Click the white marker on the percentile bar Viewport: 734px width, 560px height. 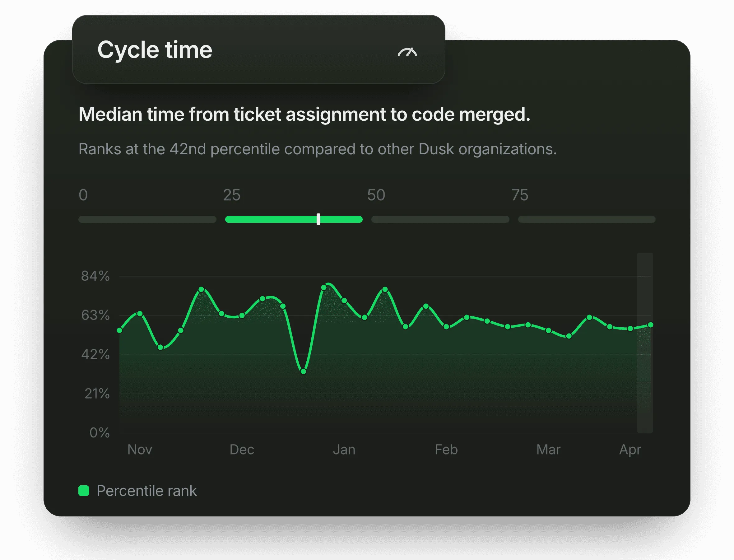318,219
